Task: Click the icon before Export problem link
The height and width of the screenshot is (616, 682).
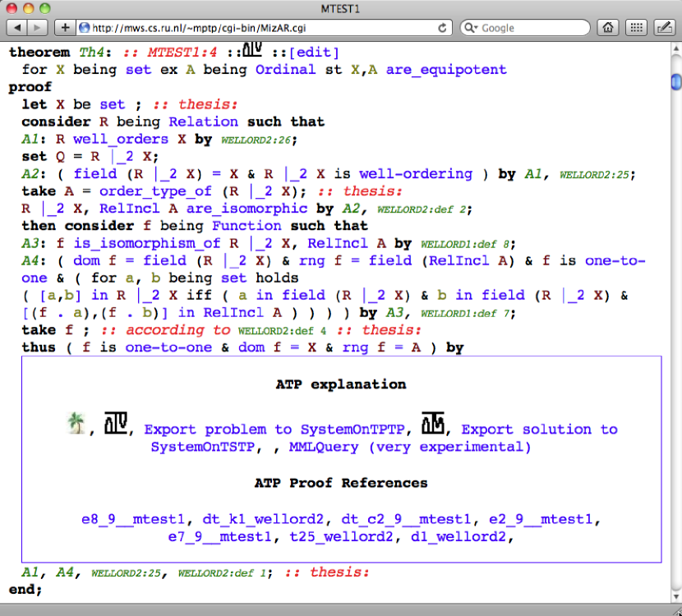Action: (x=115, y=423)
